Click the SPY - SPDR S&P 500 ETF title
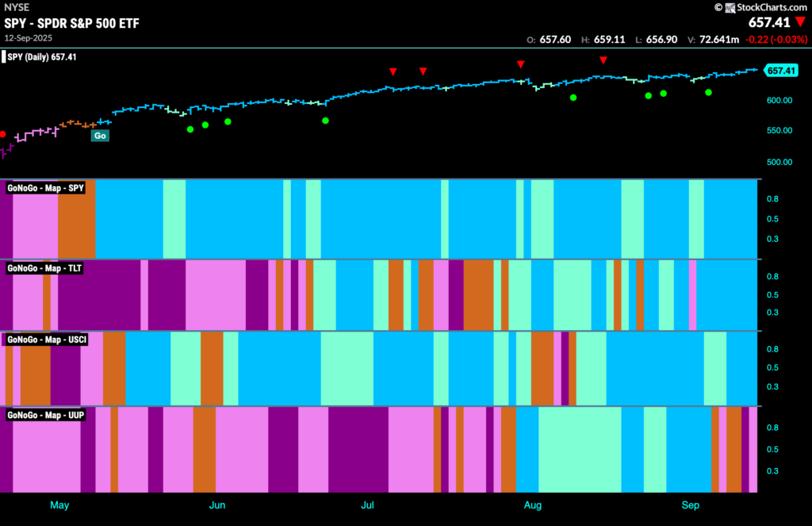 pyautogui.click(x=72, y=23)
